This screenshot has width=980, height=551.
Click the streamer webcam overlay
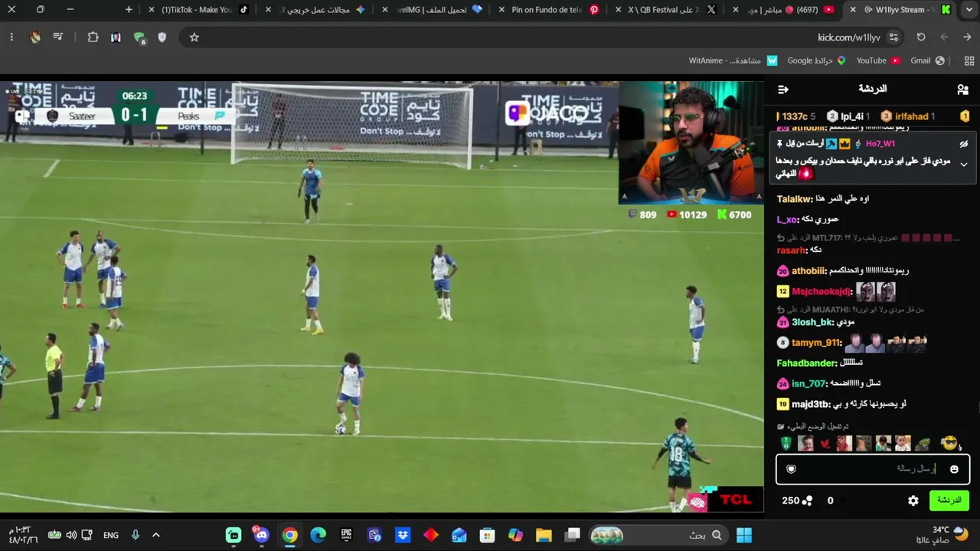coord(691,142)
